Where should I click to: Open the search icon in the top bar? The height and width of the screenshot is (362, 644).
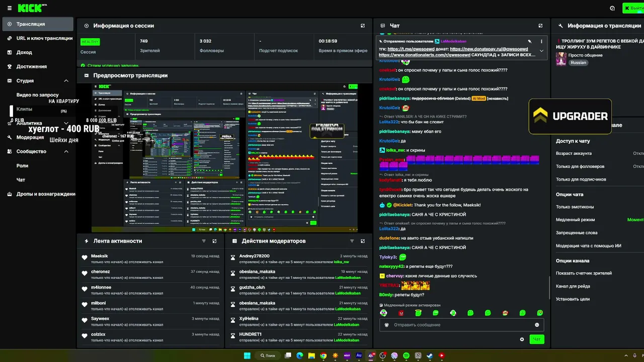612,8
